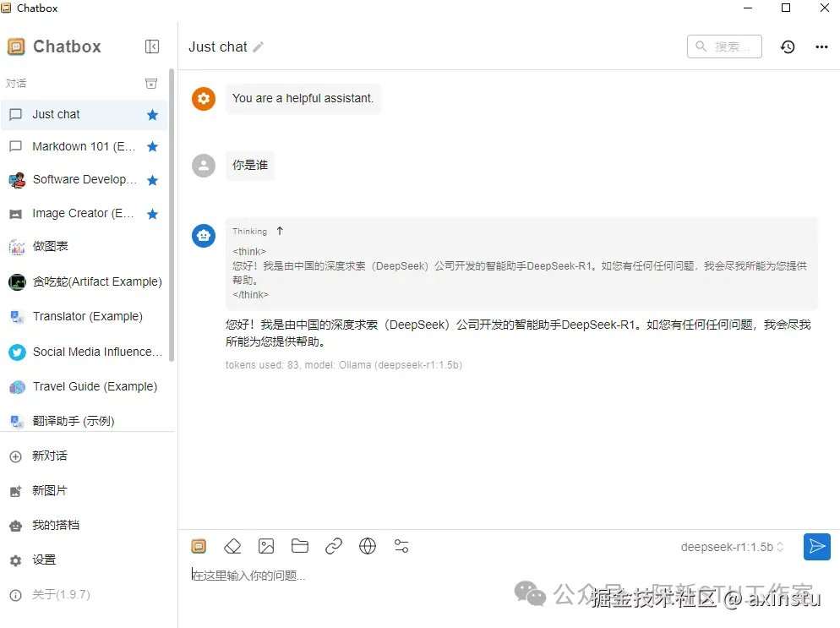
Task: Send the message with the blue arrow button
Action: [x=817, y=547]
